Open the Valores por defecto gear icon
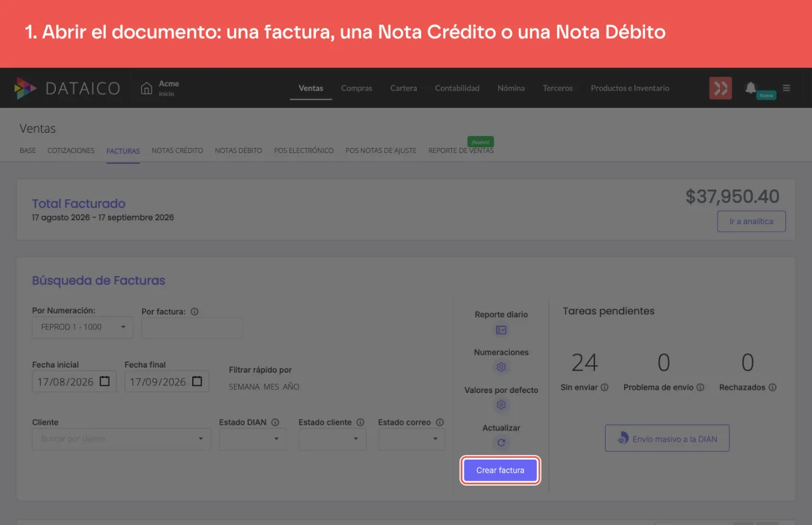This screenshot has width=812, height=525. 501,405
